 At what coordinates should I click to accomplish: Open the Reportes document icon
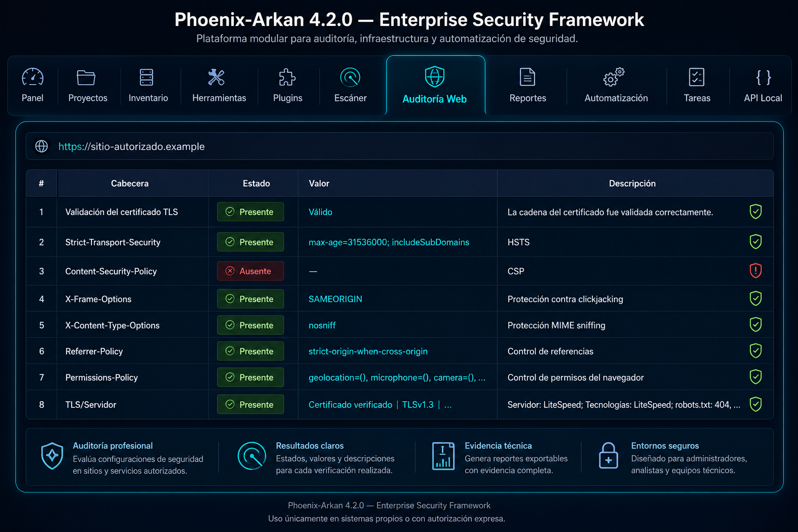(x=527, y=77)
